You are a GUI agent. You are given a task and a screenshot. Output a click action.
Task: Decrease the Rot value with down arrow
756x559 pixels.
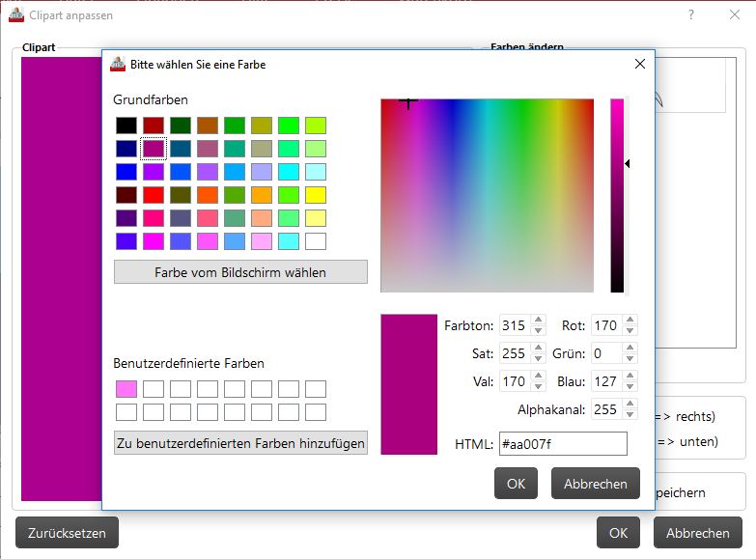point(630,330)
